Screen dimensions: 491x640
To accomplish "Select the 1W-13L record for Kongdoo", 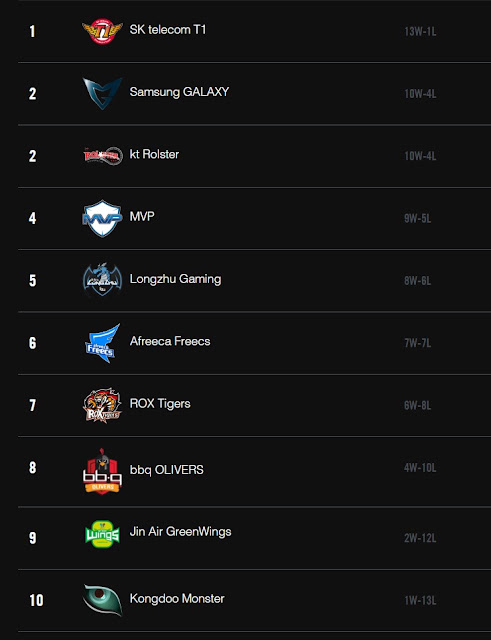I will 420,600.
